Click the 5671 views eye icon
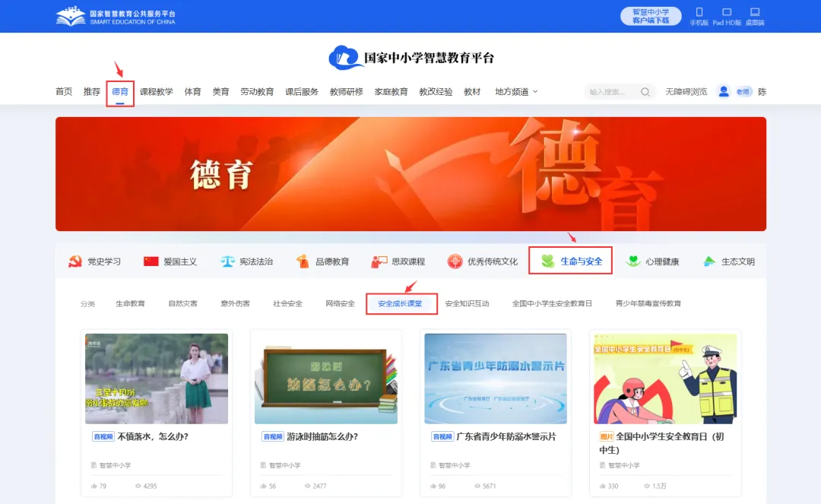The image size is (821, 504). coord(477,487)
